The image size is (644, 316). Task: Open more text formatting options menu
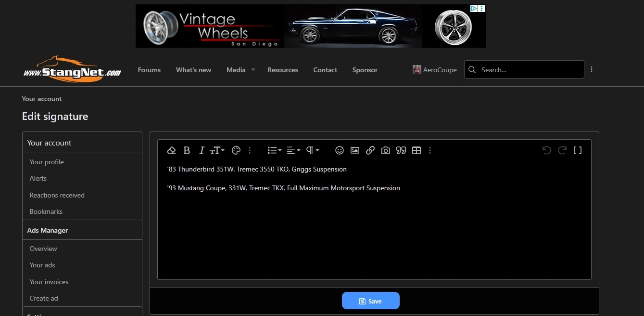tap(250, 150)
